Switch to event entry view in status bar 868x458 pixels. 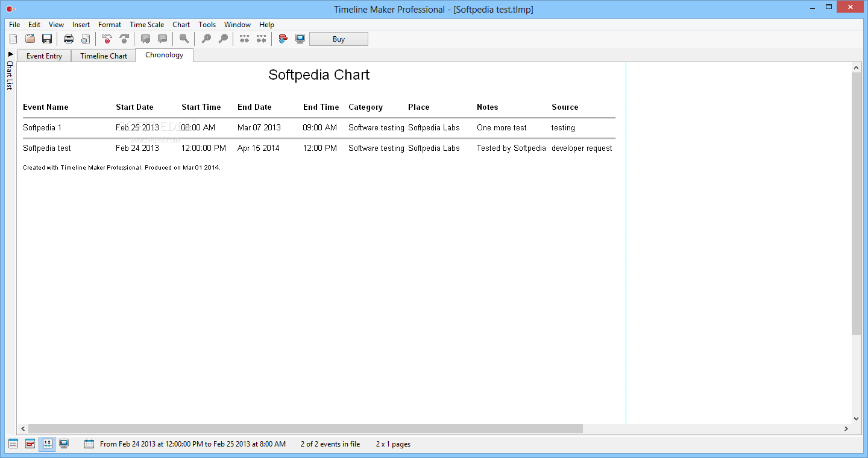coord(13,444)
